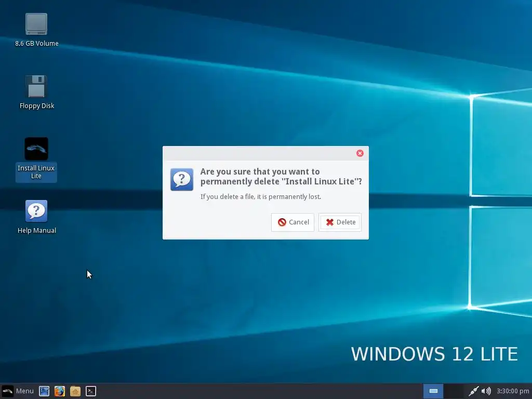Screen dimensions: 532x399
Task: Click the 'Install Linux Lite' label text
Action: 36,172
